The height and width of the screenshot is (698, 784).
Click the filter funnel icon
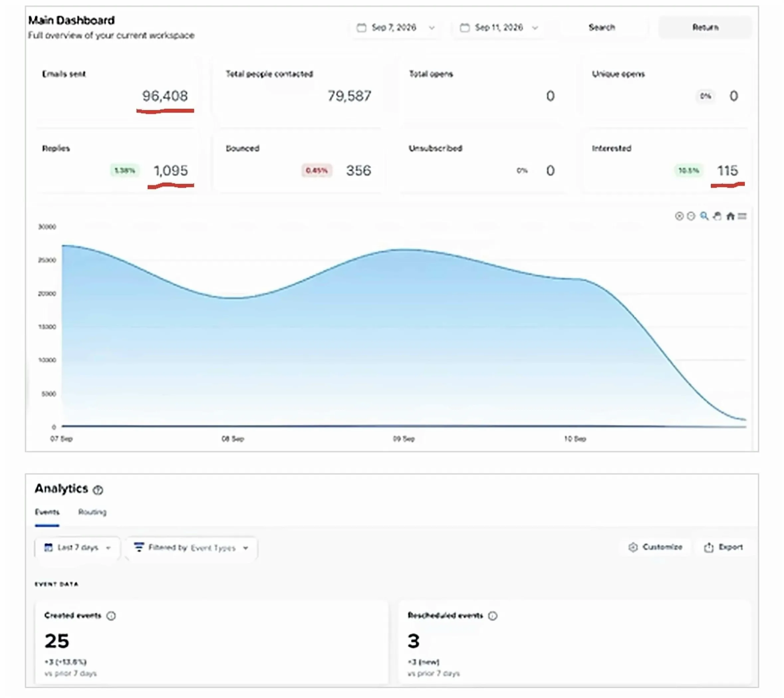139,547
